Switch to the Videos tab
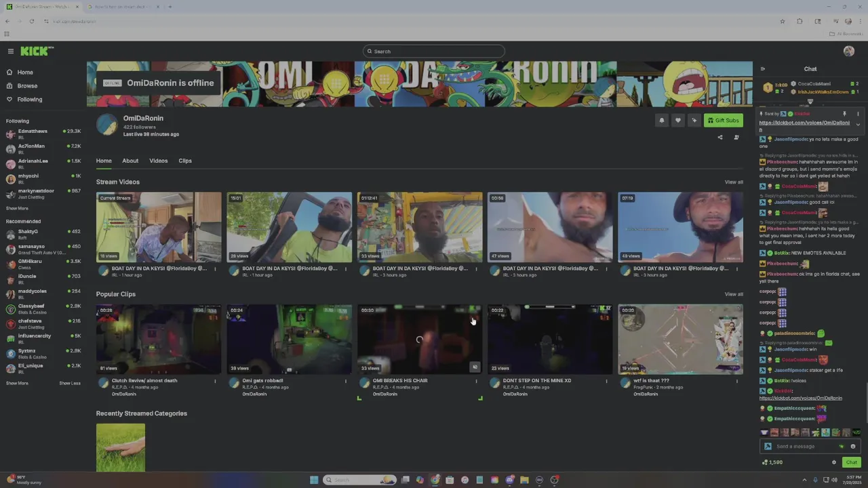868x488 pixels. [158, 161]
